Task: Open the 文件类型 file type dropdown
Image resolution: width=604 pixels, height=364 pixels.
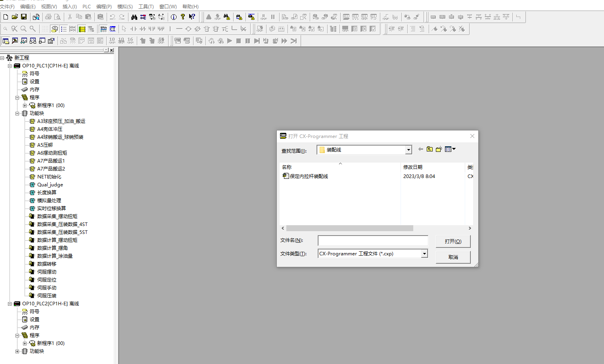Action: (424, 254)
